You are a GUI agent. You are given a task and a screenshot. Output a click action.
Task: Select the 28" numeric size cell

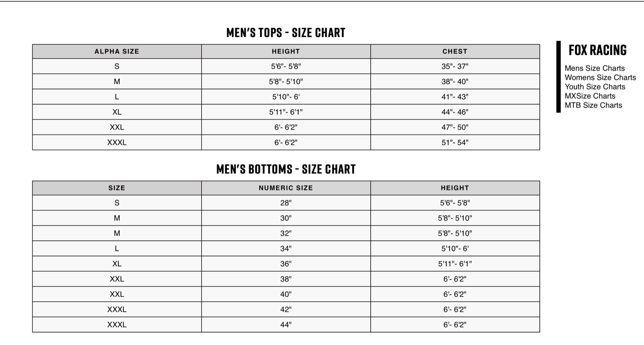pyautogui.click(x=286, y=203)
